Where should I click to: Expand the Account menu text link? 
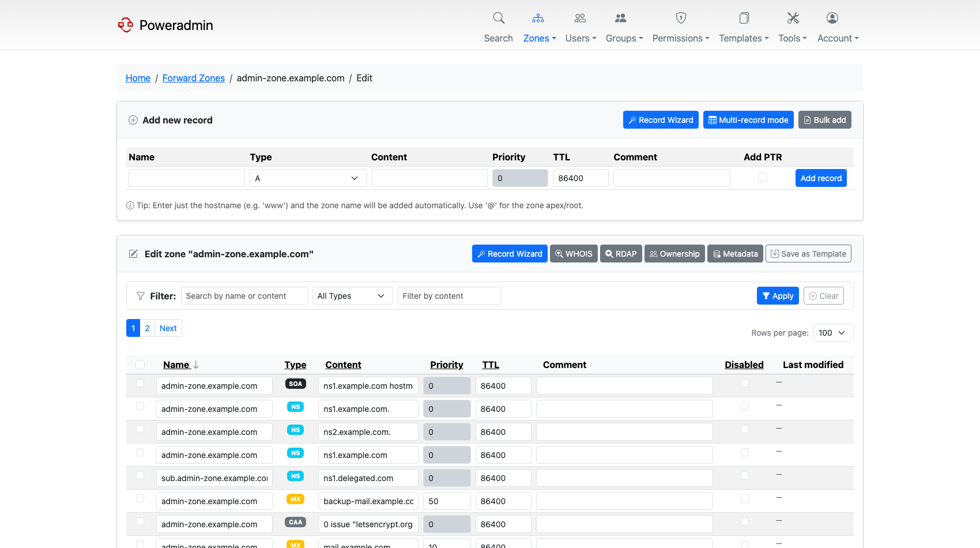pyautogui.click(x=838, y=38)
